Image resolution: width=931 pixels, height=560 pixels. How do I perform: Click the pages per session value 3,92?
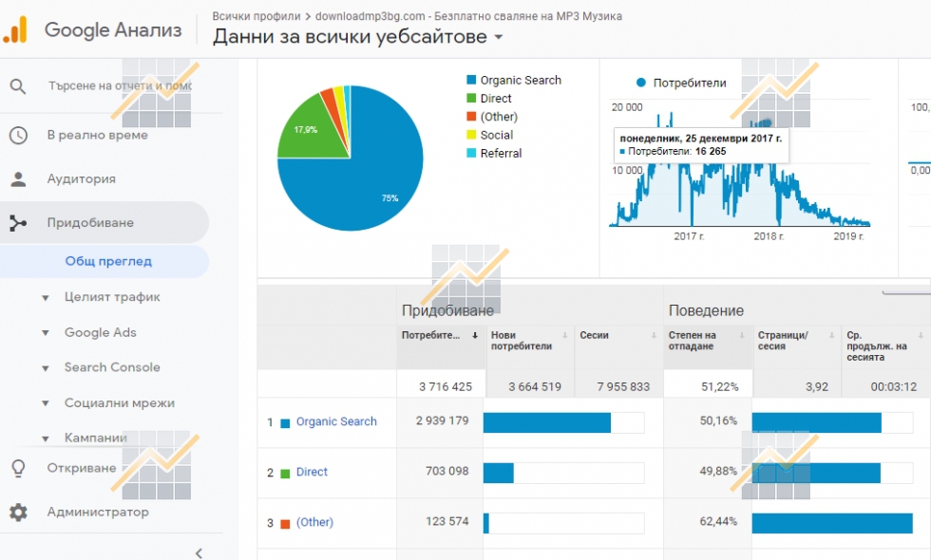pyautogui.click(x=817, y=387)
